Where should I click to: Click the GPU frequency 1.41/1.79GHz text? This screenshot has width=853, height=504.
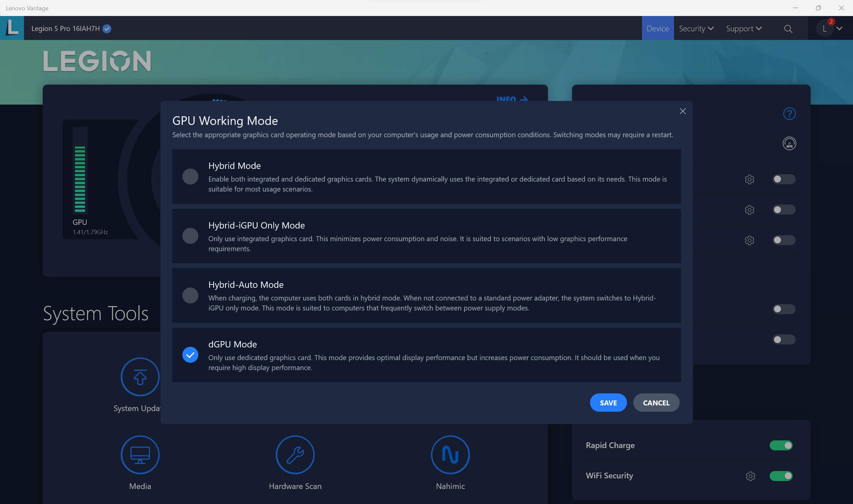click(90, 232)
